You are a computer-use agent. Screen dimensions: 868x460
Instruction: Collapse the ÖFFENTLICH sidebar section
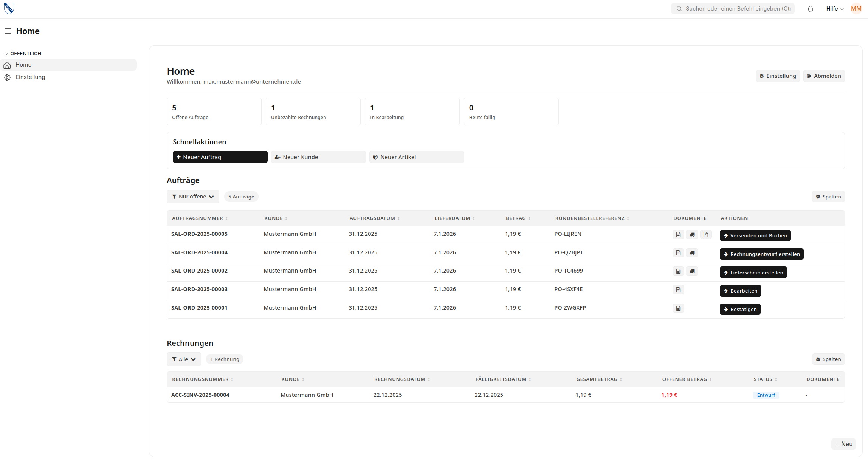[6, 53]
